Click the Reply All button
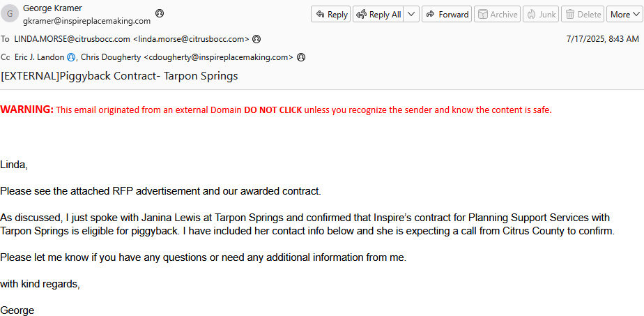The height and width of the screenshot is (316, 644). [x=378, y=15]
